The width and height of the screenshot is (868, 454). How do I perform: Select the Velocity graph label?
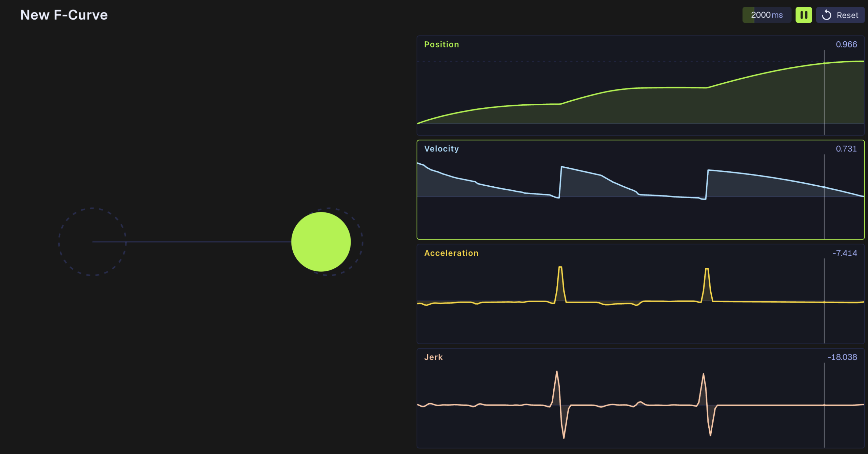click(x=441, y=149)
